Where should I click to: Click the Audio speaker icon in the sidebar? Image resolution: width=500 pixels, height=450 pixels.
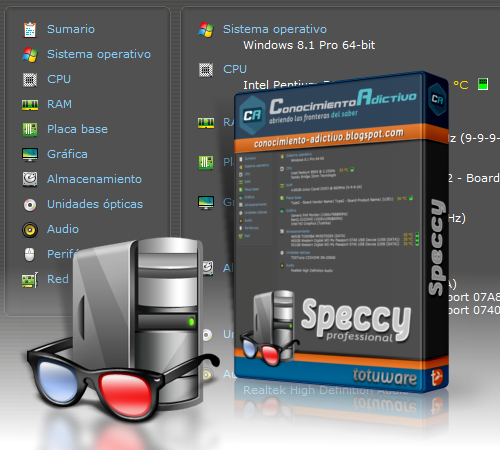click(x=30, y=230)
